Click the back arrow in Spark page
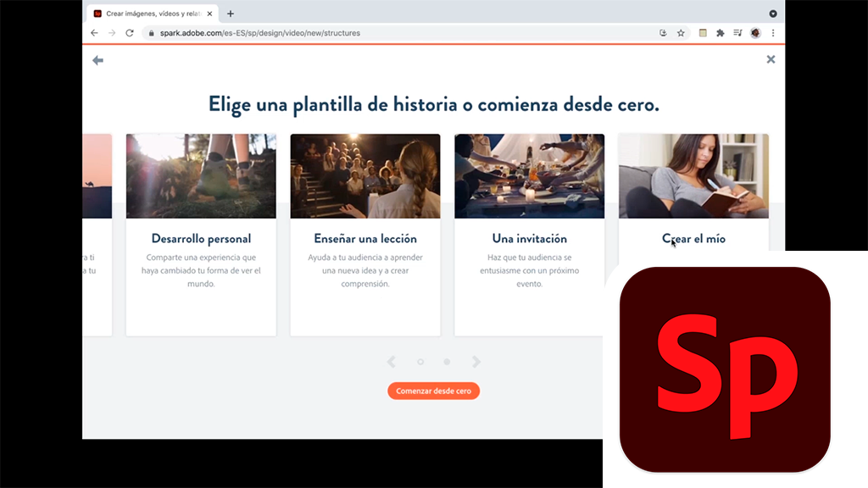This screenshot has width=868, height=488. pyautogui.click(x=97, y=60)
